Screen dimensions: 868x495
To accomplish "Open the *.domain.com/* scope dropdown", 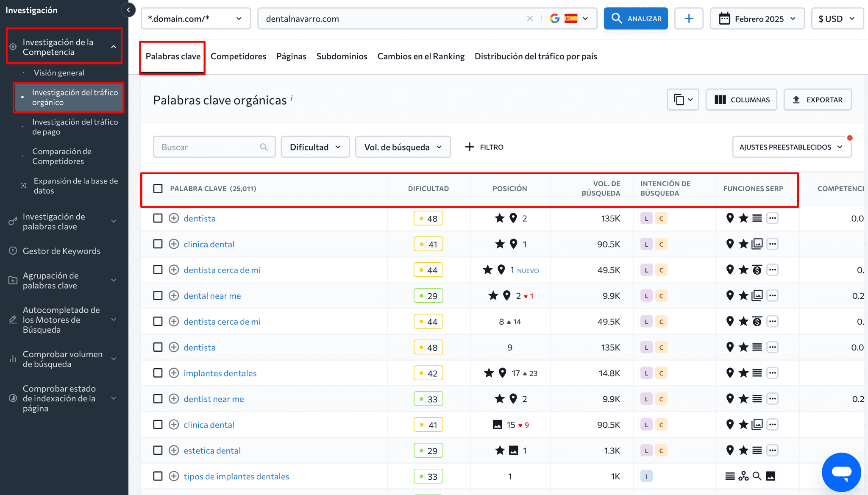I will click(x=196, y=19).
